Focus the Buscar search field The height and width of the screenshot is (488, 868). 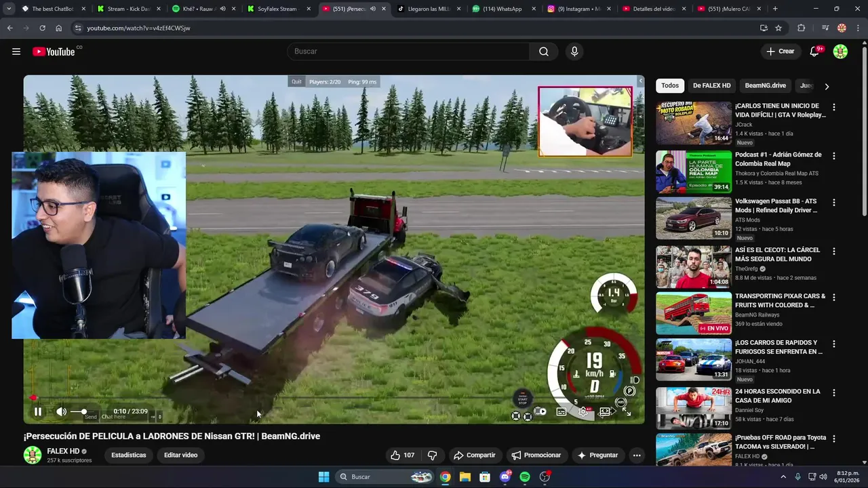tap(408, 52)
